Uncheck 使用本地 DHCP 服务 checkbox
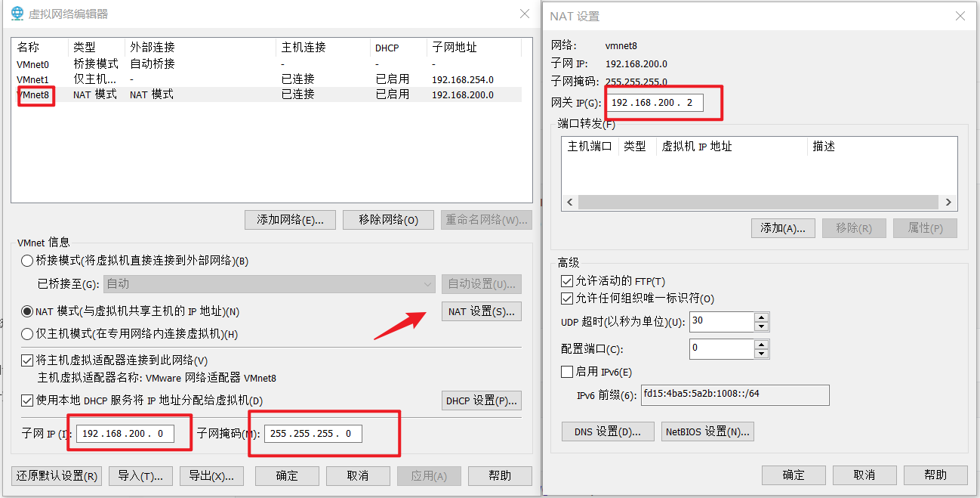Image resolution: width=980 pixels, height=498 pixels. (28, 400)
